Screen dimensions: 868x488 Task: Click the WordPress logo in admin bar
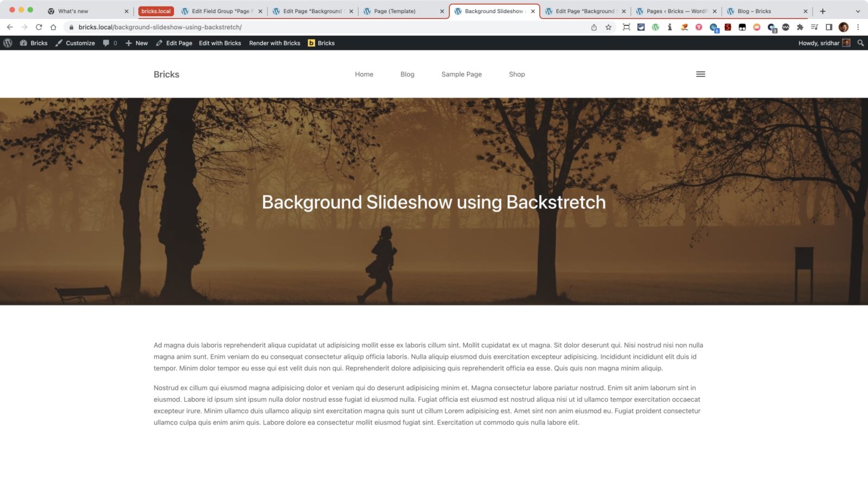pos(8,43)
